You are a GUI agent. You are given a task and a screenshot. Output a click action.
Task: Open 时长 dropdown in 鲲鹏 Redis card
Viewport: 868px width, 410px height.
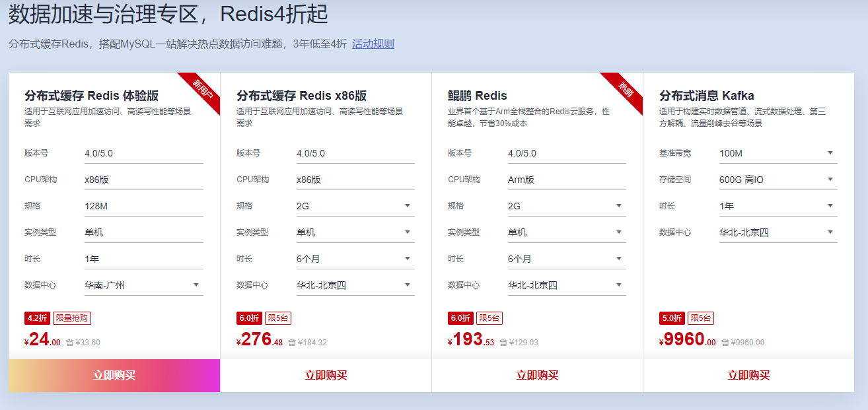click(567, 259)
